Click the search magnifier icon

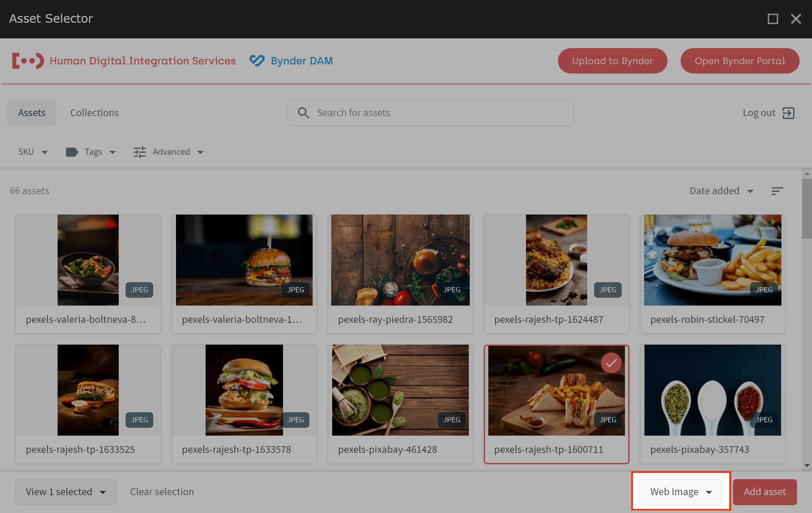303,113
